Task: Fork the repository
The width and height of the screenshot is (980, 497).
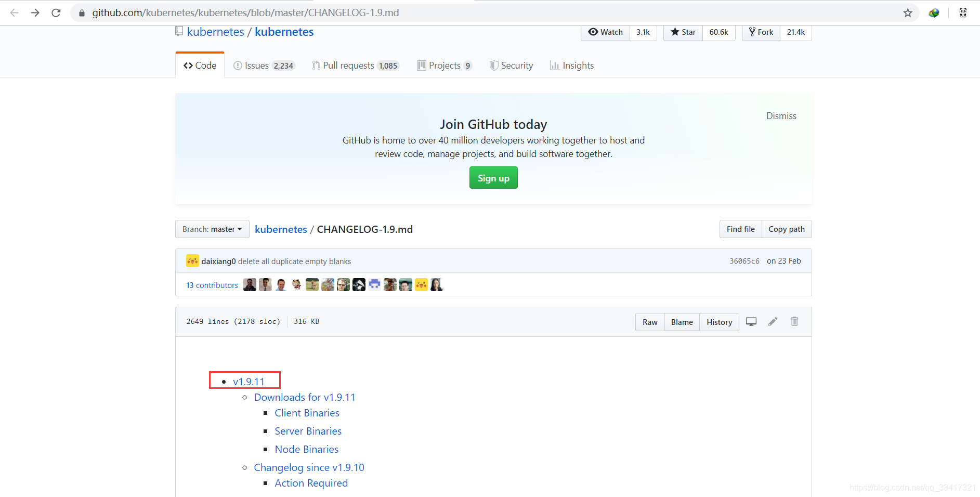Action: coord(761,32)
